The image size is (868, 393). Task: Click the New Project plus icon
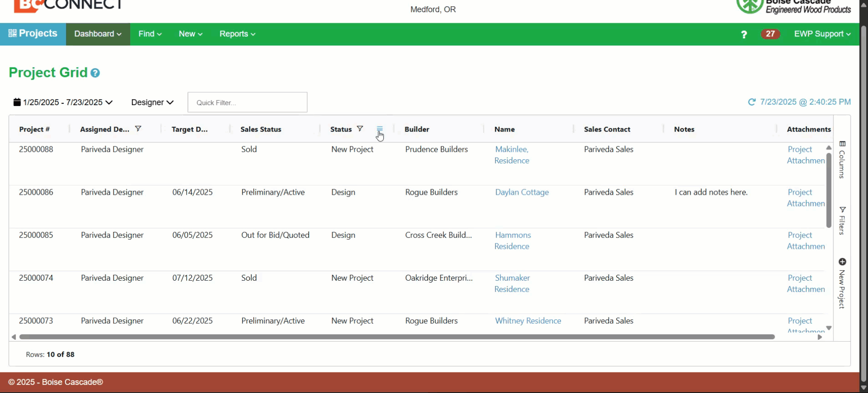click(x=842, y=262)
